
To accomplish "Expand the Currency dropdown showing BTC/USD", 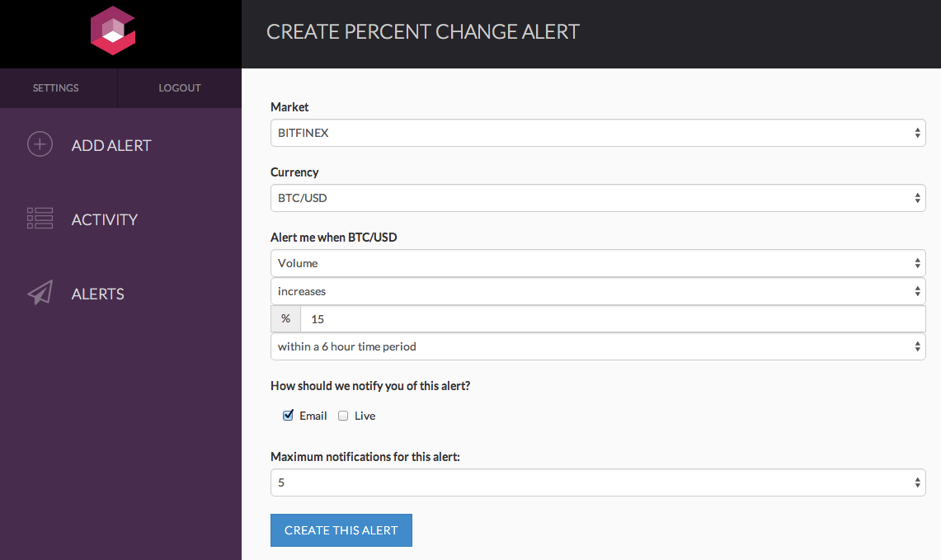I will click(x=597, y=198).
